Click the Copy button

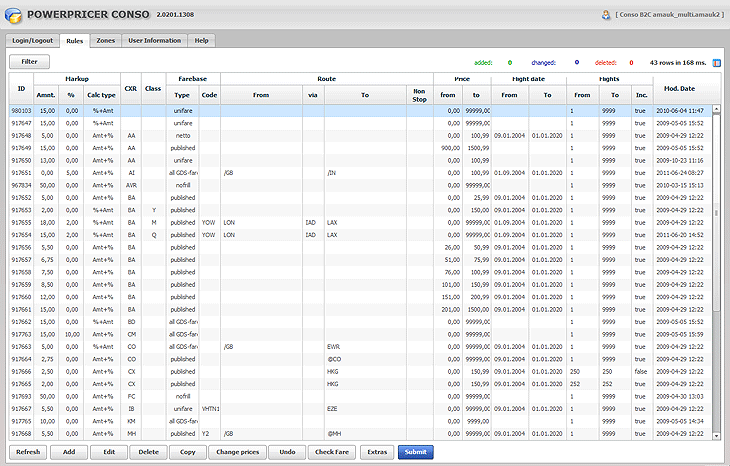point(188,452)
